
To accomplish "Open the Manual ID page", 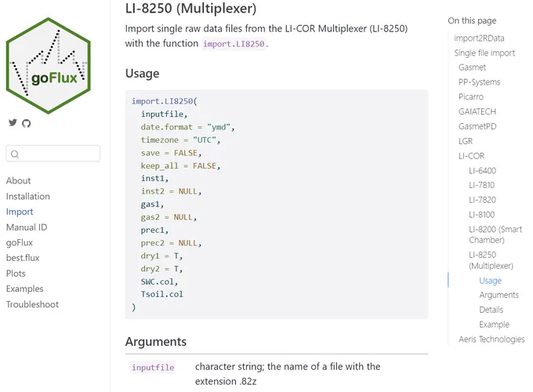I will click(27, 227).
